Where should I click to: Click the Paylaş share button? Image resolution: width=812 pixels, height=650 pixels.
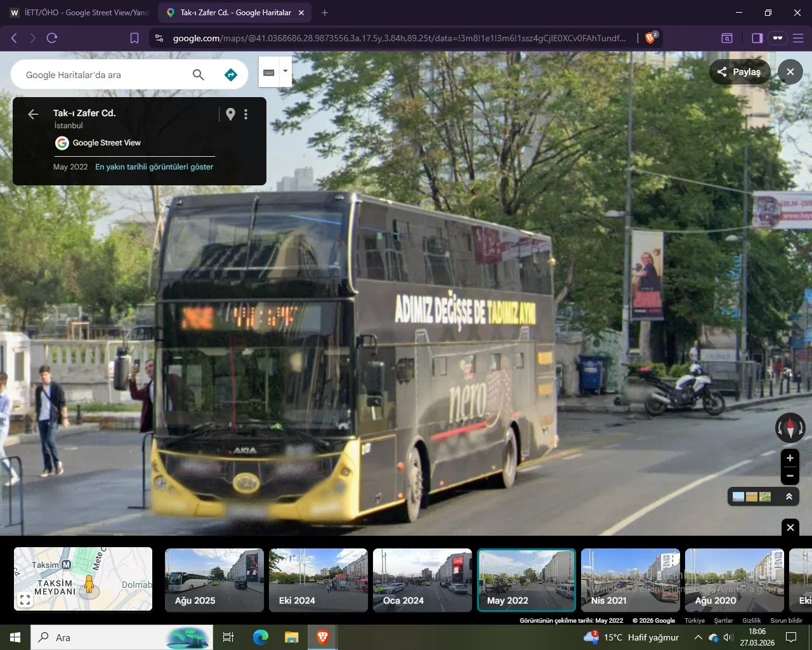pyautogui.click(x=739, y=72)
